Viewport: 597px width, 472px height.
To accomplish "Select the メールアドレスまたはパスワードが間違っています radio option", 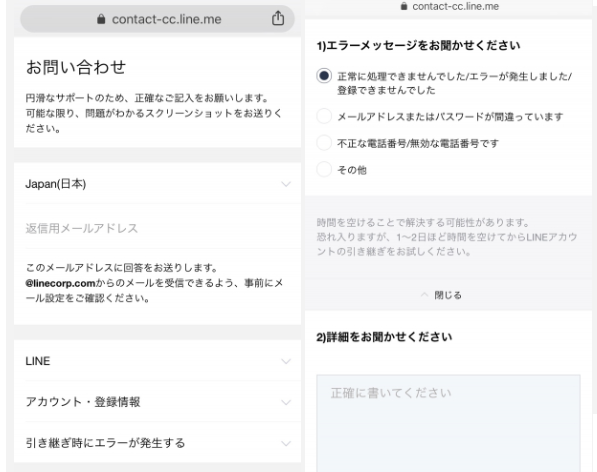I will 324,116.
